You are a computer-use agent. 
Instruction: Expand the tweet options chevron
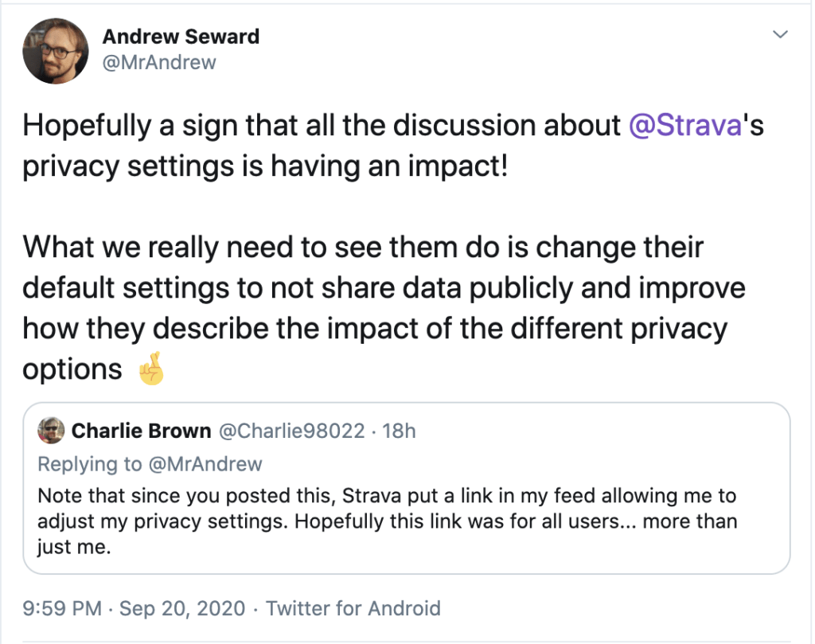pos(781,34)
